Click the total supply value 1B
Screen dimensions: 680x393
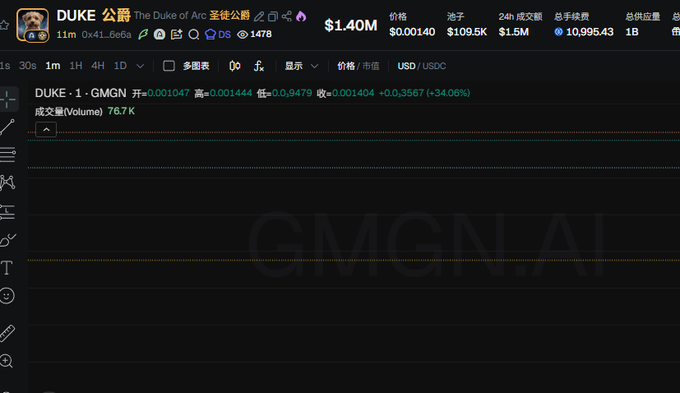pyautogui.click(x=632, y=32)
